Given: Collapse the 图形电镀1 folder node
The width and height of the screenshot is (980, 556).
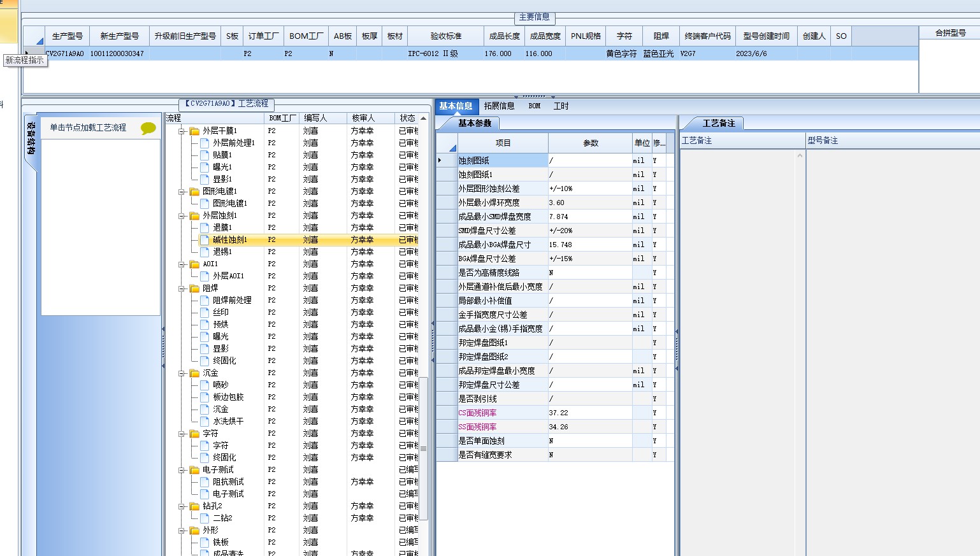Looking at the screenshot, I should coord(182,191).
